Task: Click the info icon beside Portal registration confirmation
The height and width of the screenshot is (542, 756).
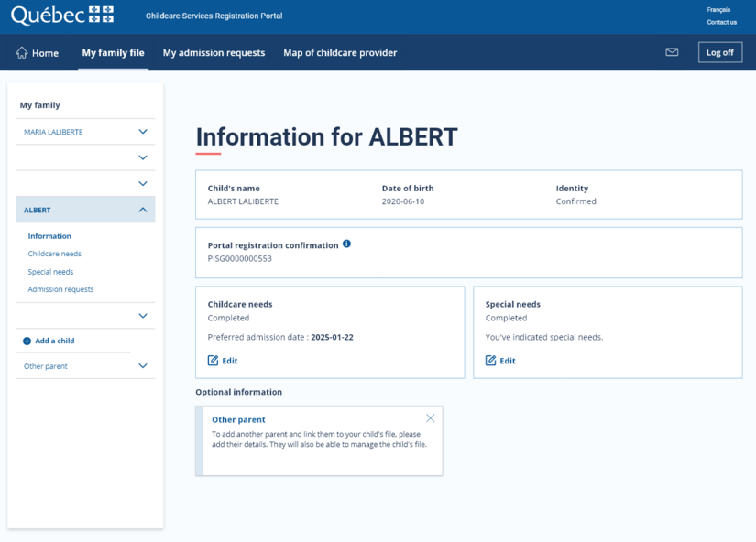Action: point(346,244)
